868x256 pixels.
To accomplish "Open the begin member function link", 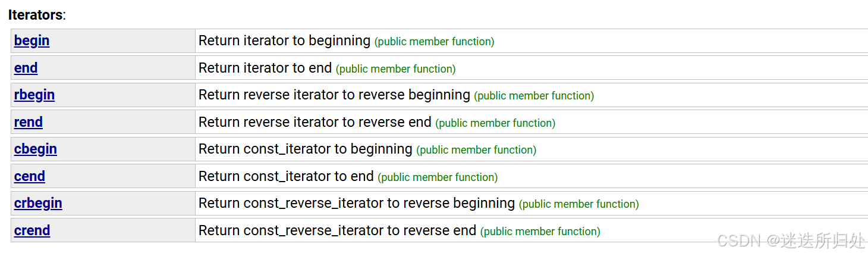I will [x=32, y=41].
